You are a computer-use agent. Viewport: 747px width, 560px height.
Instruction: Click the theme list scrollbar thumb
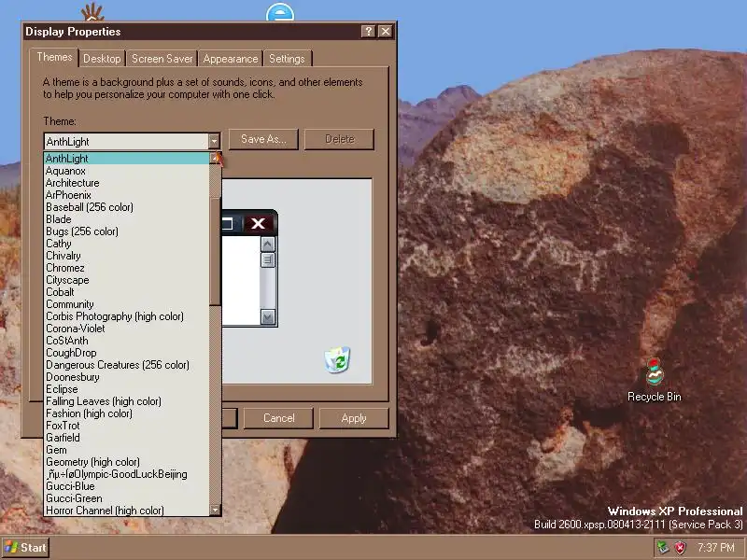(216, 251)
